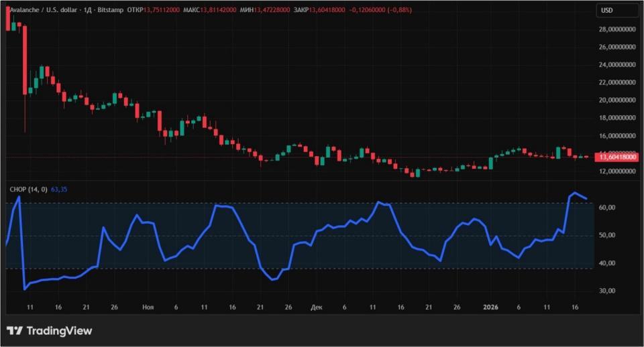This screenshot has height=347, width=644.
Task: Click the 30,00 level on CHOP scale
Action: pos(606,291)
